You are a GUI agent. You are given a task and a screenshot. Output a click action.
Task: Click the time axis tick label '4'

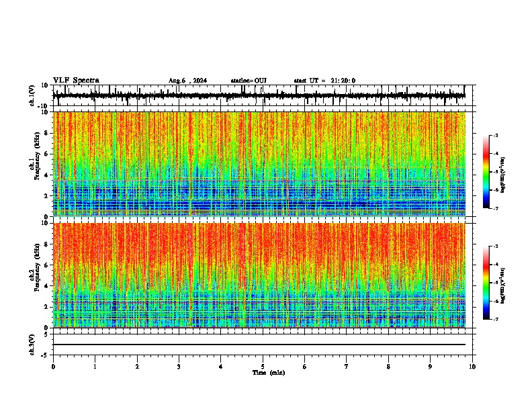(221, 367)
